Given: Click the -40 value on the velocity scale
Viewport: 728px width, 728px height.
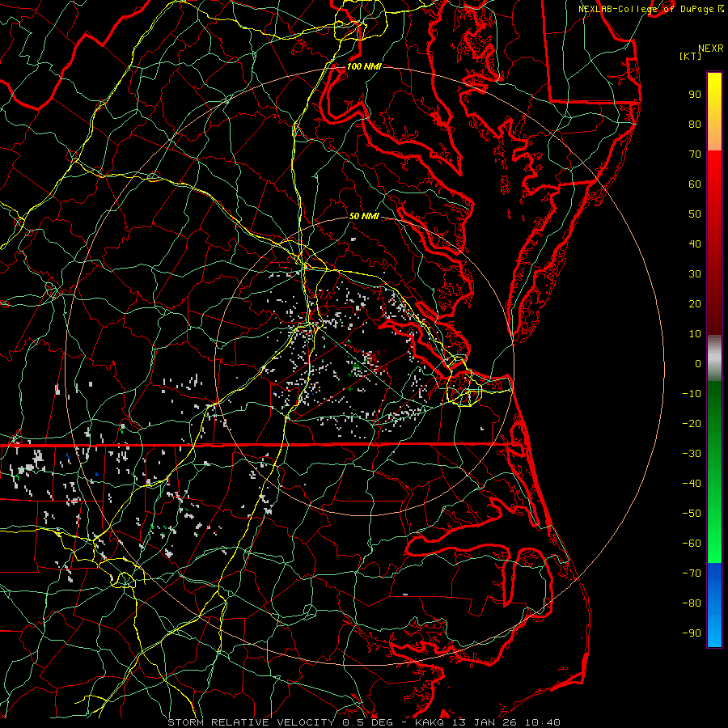Looking at the screenshot, I should coord(692,484).
